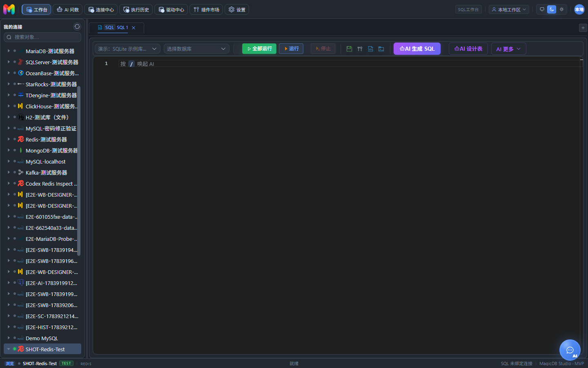Viewport: 588px width, 368px height.
Task: Add a new SQL tab with plus icon
Action: pyautogui.click(x=583, y=27)
